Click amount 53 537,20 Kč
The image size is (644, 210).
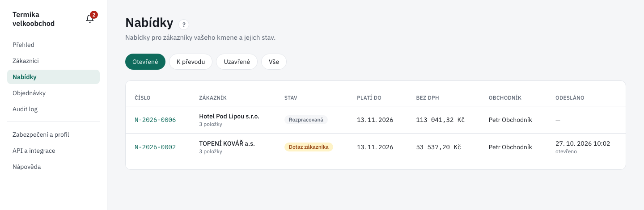pos(438,147)
